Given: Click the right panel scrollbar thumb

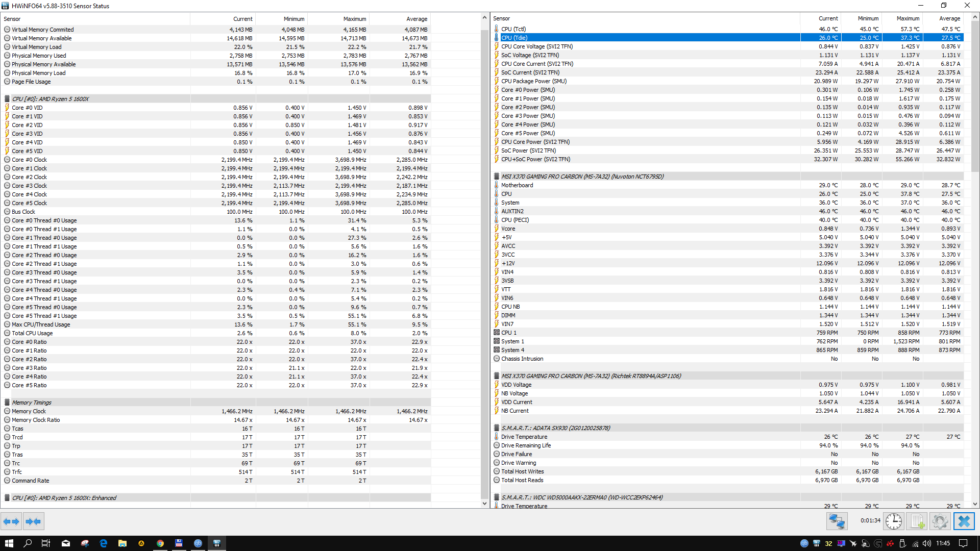Looking at the screenshot, I should [975, 97].
